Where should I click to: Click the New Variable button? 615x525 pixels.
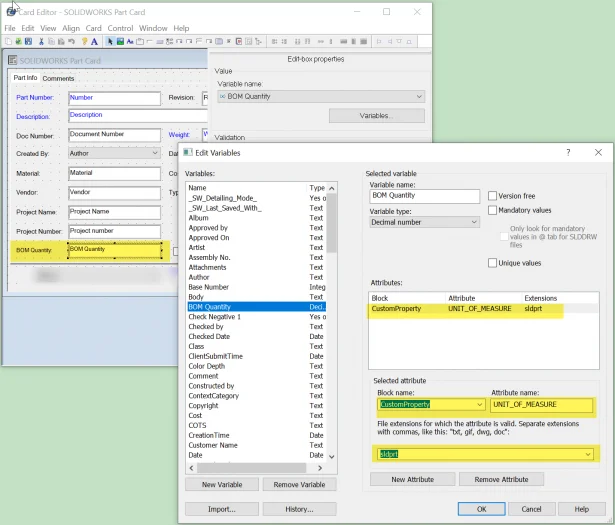click(221, 484)
